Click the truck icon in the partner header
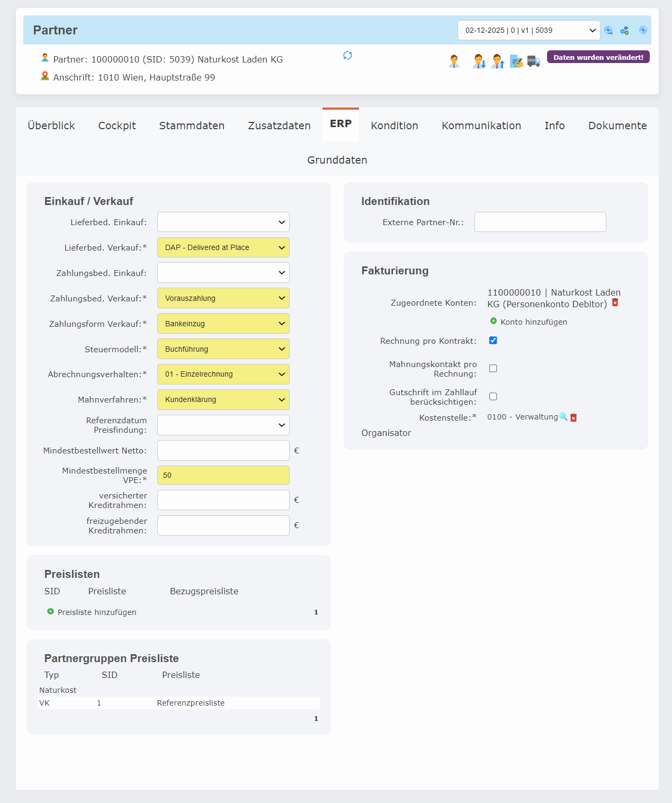The width and height of the screenshot is (672, 803). [x=533, y=61]
